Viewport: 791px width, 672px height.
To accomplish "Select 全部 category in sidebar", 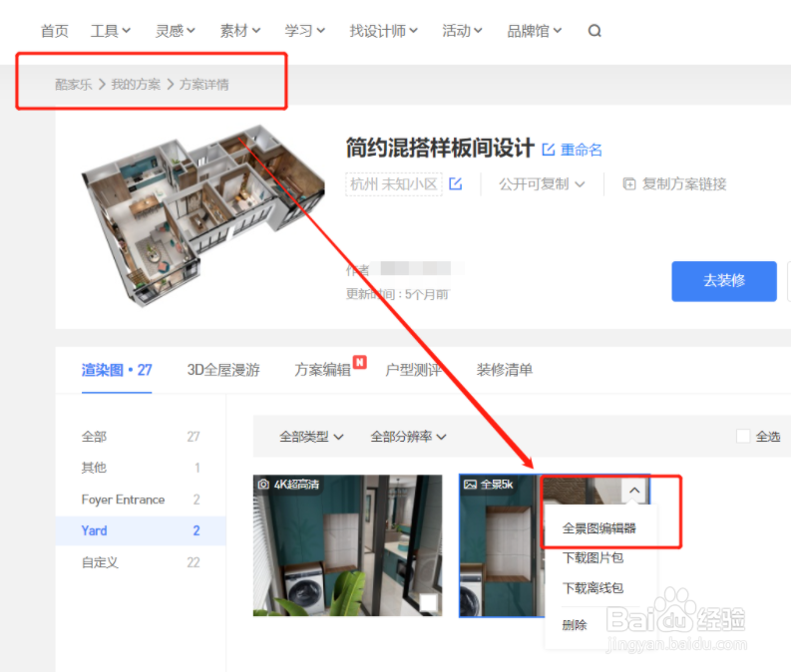I will 141,436.
